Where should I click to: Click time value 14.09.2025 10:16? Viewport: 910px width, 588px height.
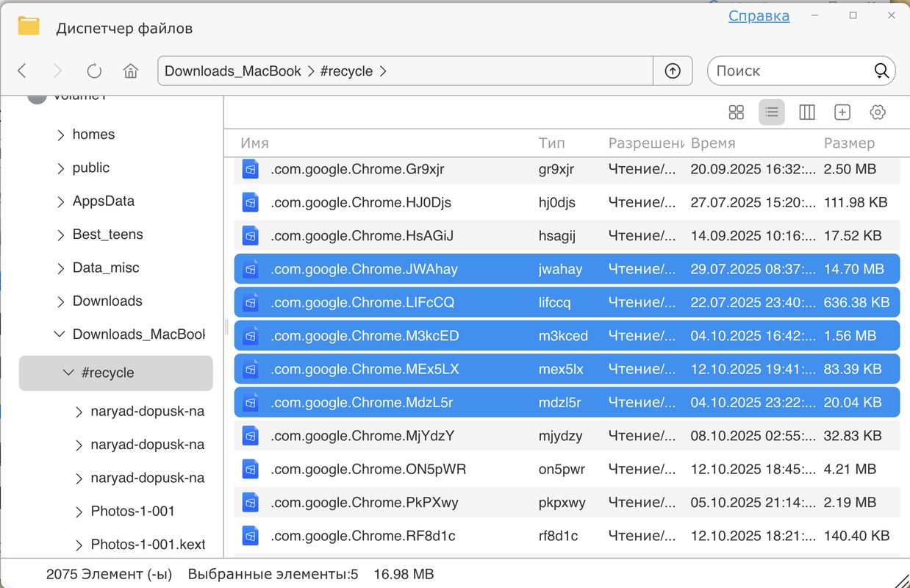click(753, 236)
